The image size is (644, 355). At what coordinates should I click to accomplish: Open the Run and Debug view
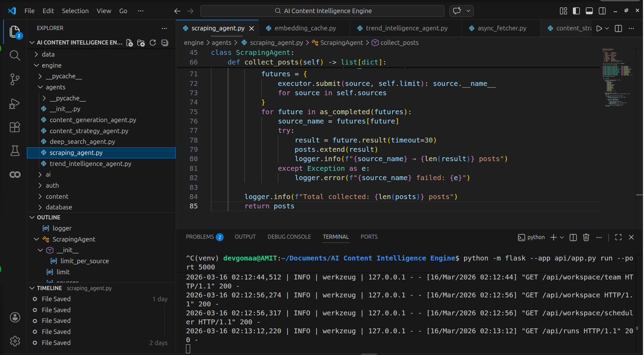14,103
